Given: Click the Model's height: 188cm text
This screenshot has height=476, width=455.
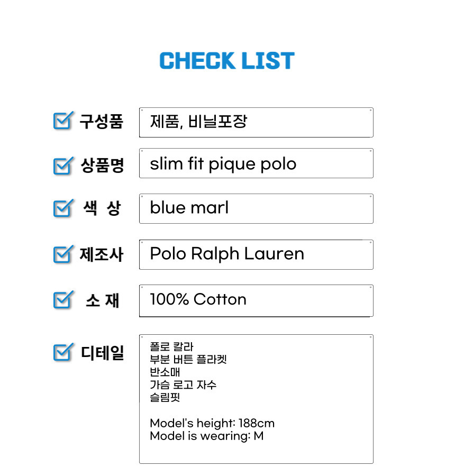Looking at the screenshot, I should pyautogui.click(x=212, y=423).
